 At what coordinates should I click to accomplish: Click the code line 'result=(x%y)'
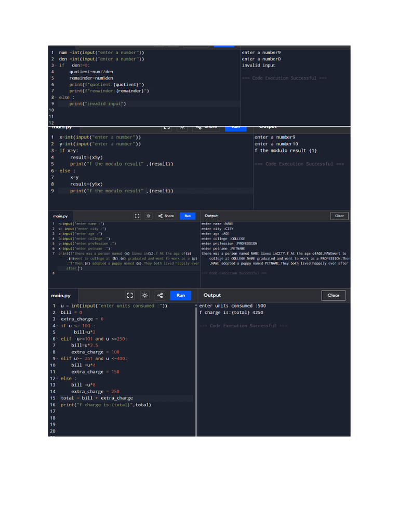[87, 157]
